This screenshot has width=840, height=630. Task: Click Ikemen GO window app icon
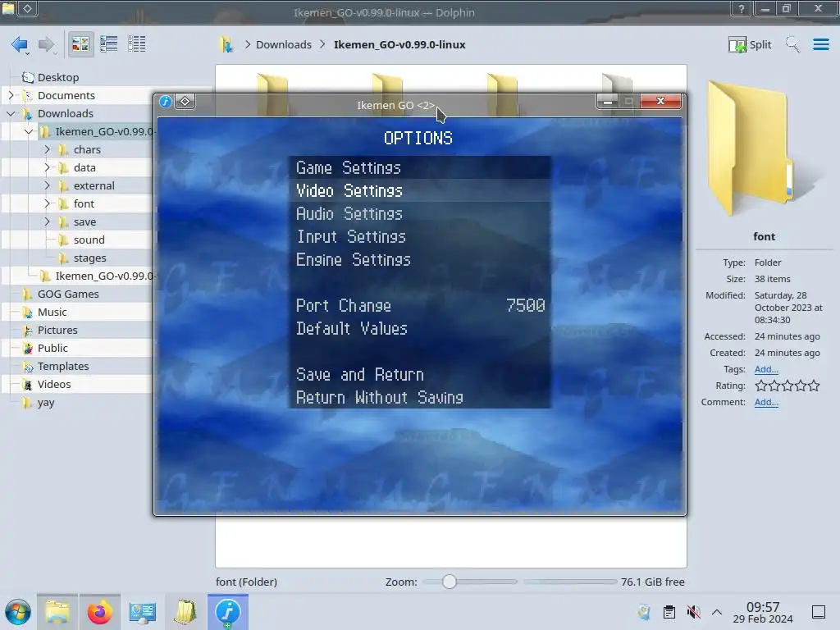click(166, 101)
